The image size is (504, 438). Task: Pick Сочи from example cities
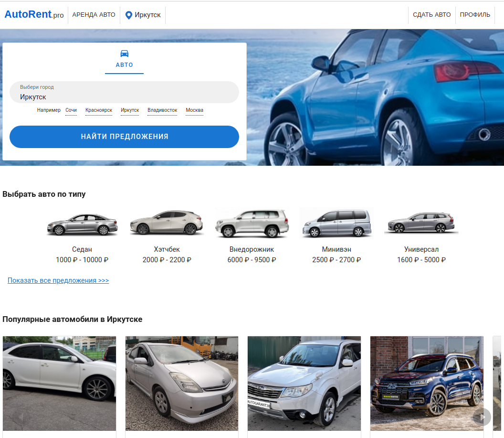point(71,110)
